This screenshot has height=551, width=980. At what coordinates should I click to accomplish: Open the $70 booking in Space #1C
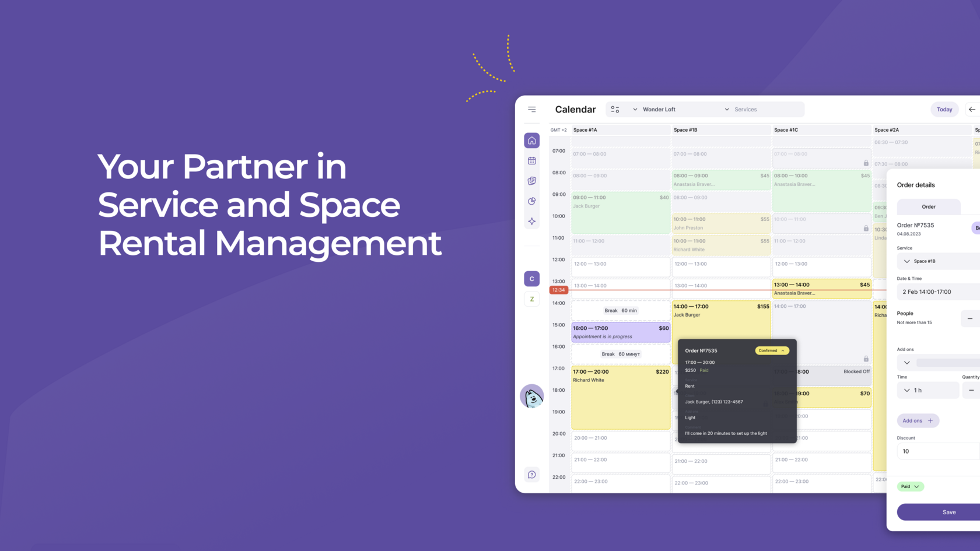tap(821, 398)
